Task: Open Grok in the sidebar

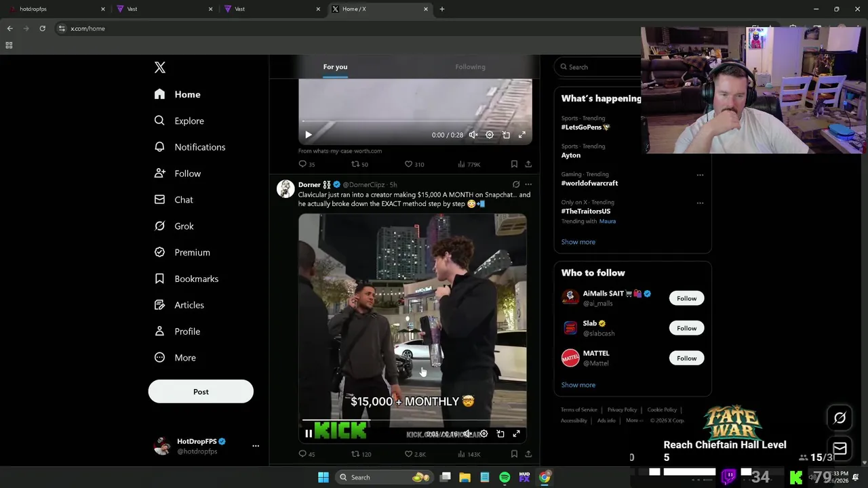Action: (174, 226)
